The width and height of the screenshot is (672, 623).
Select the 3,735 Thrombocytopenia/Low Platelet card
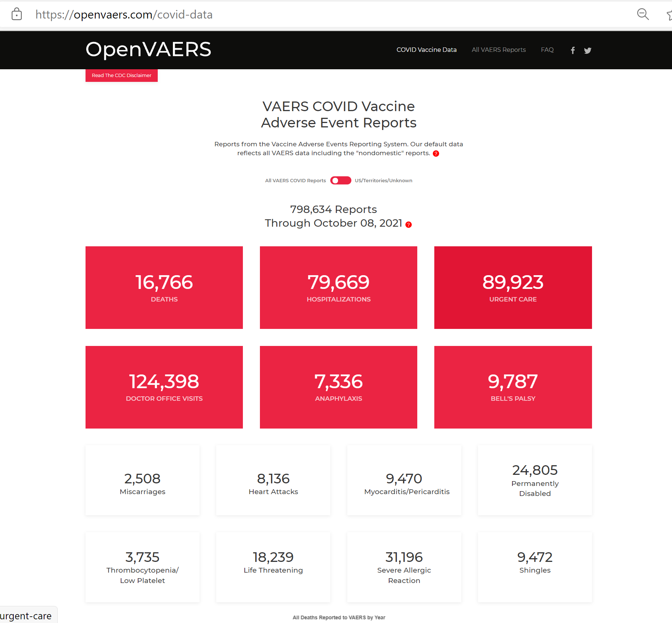click(143, 567)
